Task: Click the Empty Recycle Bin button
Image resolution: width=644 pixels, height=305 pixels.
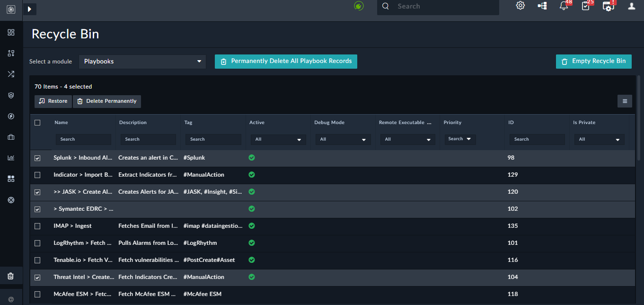Action: tap(593, 62)
